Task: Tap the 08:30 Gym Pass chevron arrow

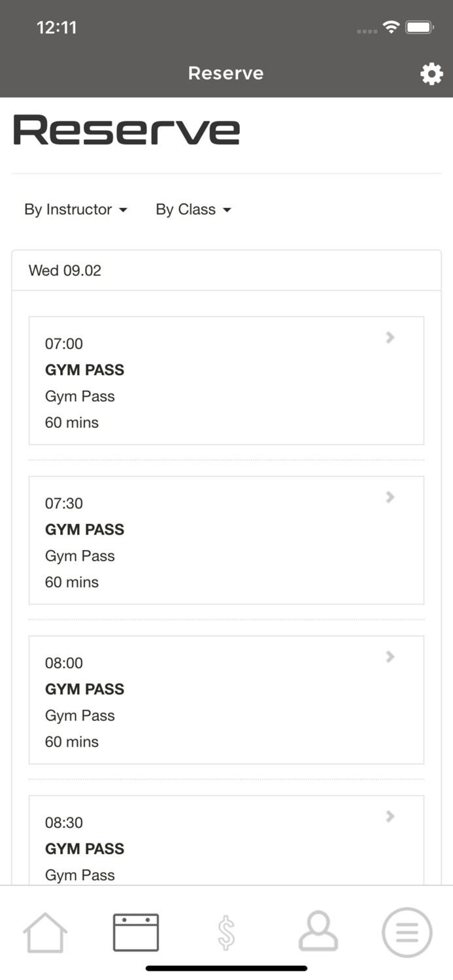Action: pyautogui.click(x=390, y=816)
